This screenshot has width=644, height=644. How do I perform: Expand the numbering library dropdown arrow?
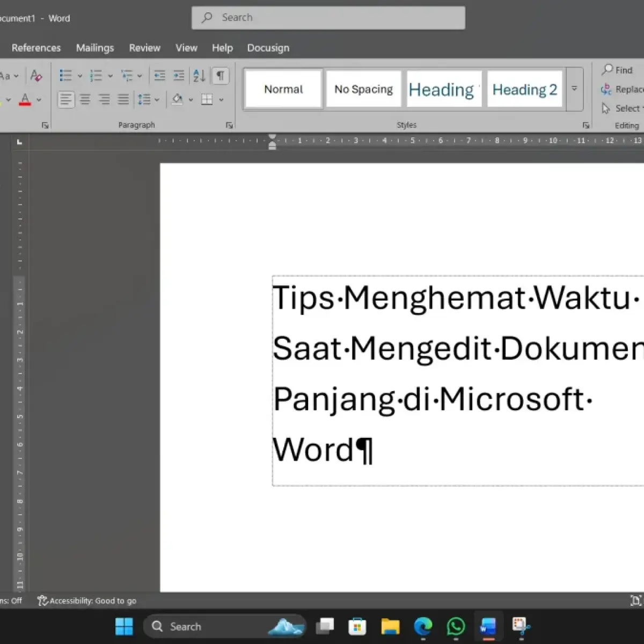click(110, 76)
